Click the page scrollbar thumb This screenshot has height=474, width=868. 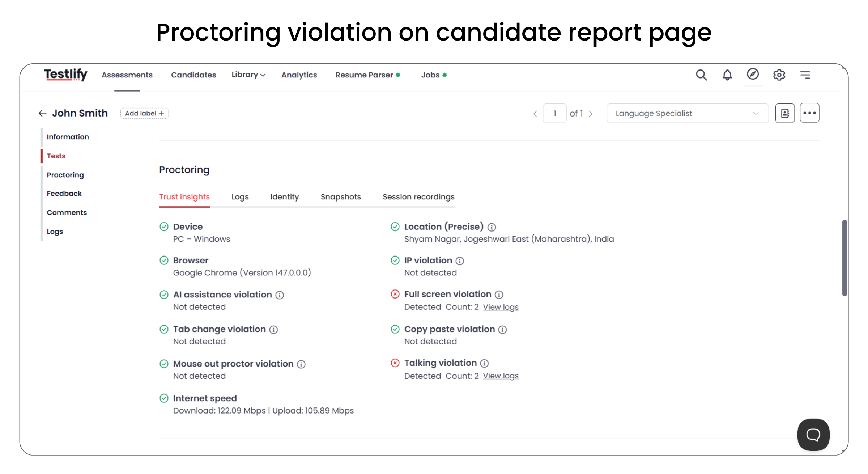[x=844, y=258]
